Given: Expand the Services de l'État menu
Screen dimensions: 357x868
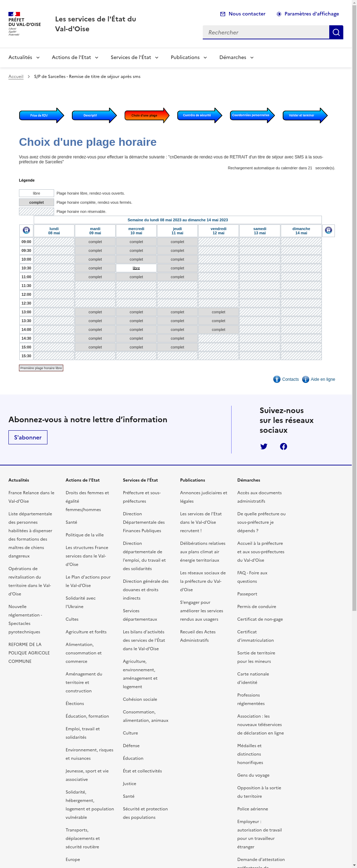Looking at the screenshot, I should click(135, 57).
